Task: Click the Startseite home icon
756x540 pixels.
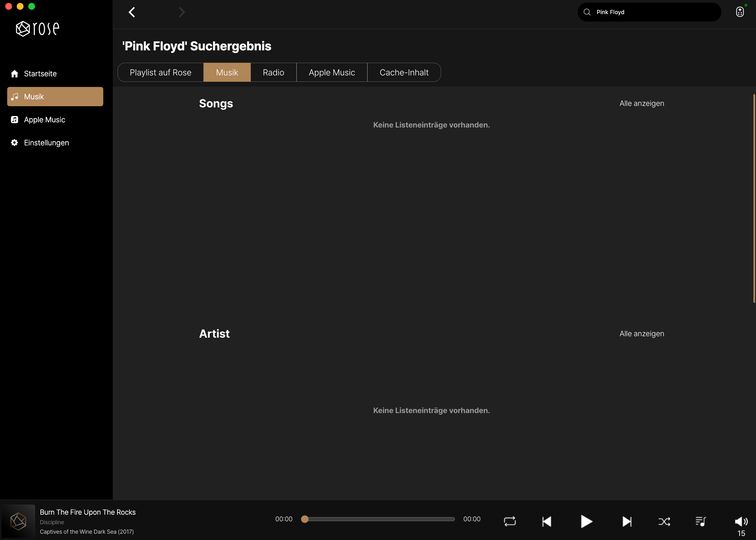Action: pos(14,73)
